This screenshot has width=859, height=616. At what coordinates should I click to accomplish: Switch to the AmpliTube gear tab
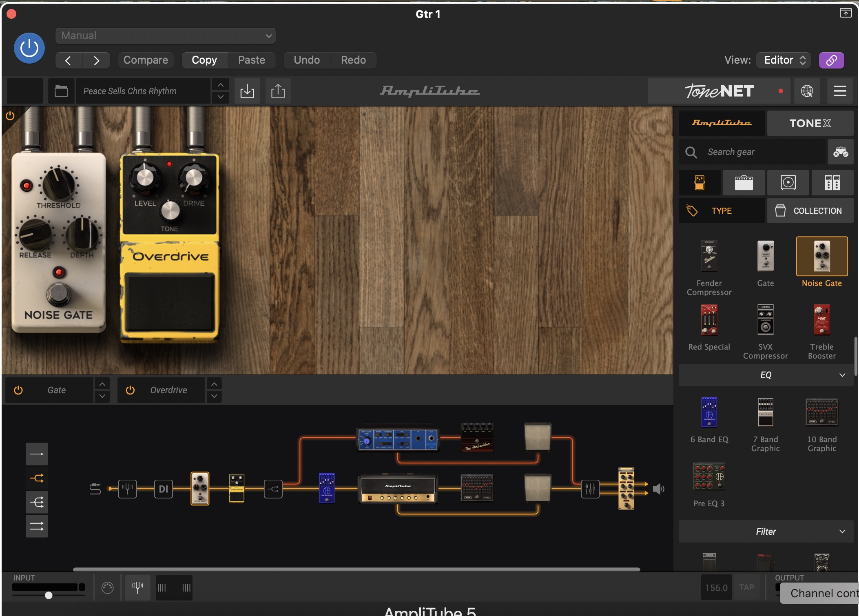click(x=722, y=123)
